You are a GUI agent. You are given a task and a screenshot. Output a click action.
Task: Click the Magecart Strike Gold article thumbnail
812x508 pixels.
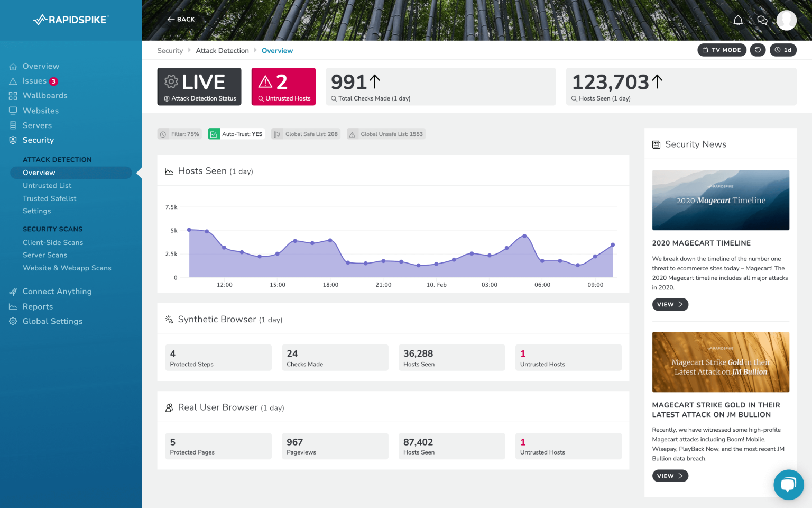721,362
